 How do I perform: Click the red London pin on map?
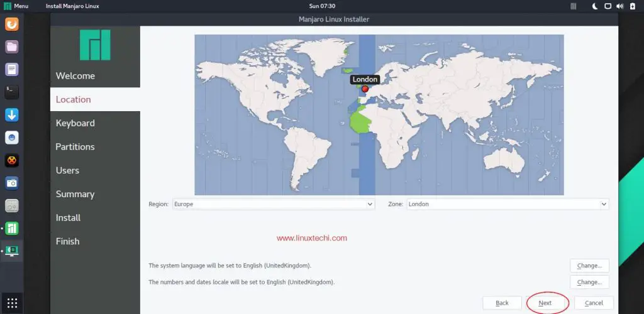point(365,89)
